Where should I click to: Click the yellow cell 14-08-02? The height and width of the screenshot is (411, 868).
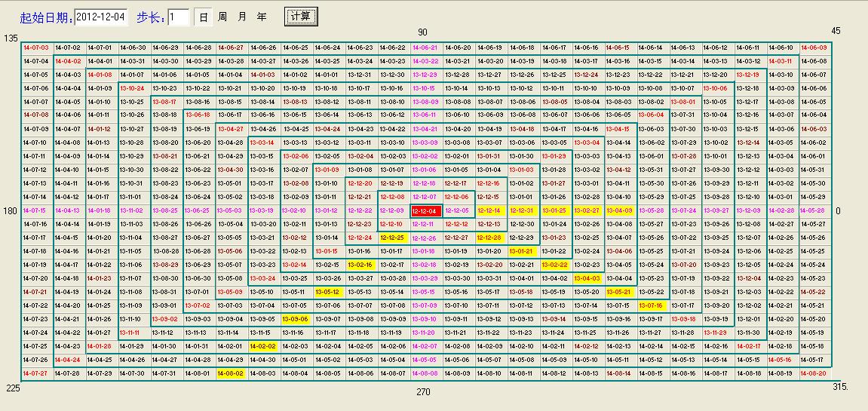tap(230, 373)
